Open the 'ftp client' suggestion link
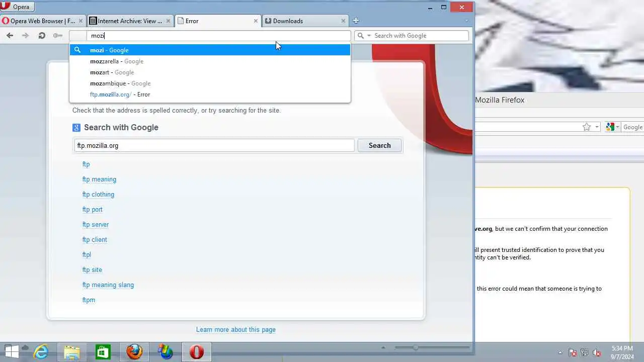 click(x=95, y=240)
